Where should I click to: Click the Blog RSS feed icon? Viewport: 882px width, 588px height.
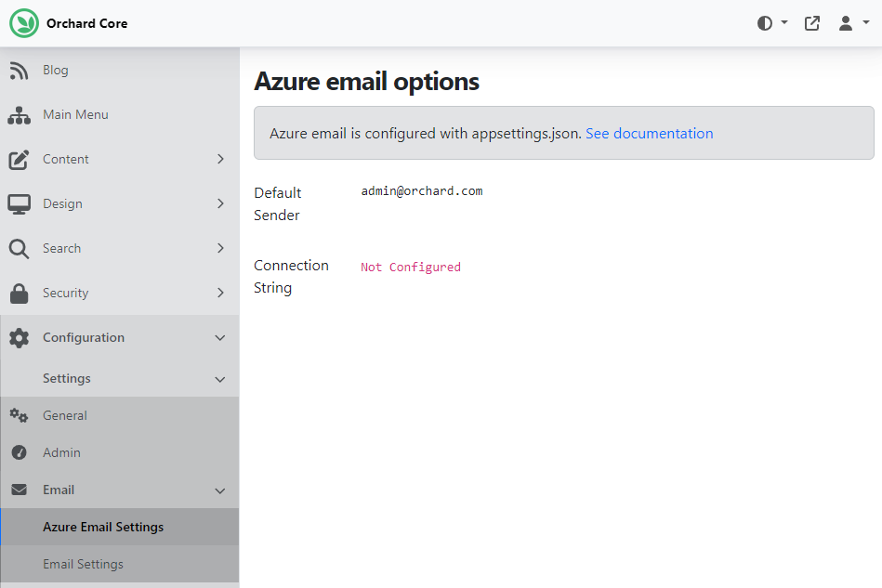point(19,71)
